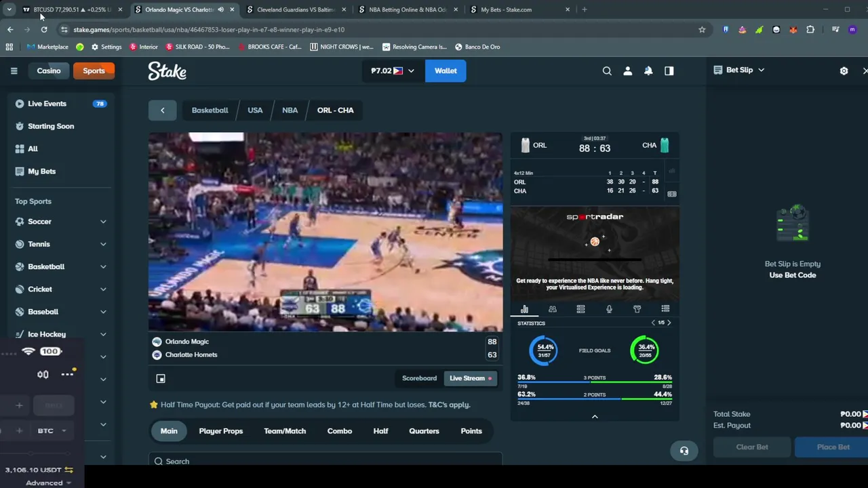
Task: Open media control icon in Chrome toolbar
Action: click(835, 30)
